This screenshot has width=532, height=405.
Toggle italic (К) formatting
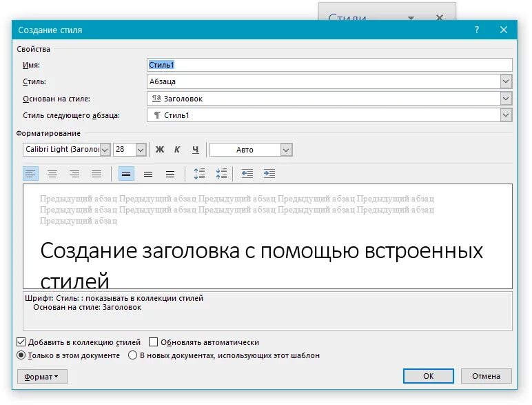[x=177, y=150]
